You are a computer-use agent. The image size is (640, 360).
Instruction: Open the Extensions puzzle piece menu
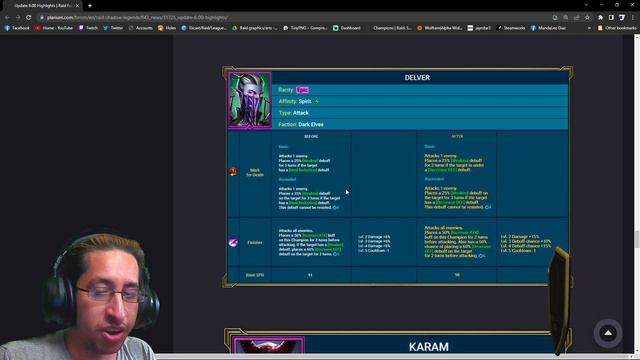600,18
